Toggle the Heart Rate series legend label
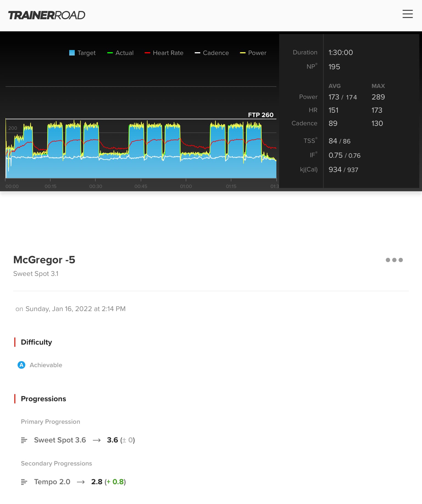 coord(168,53)
